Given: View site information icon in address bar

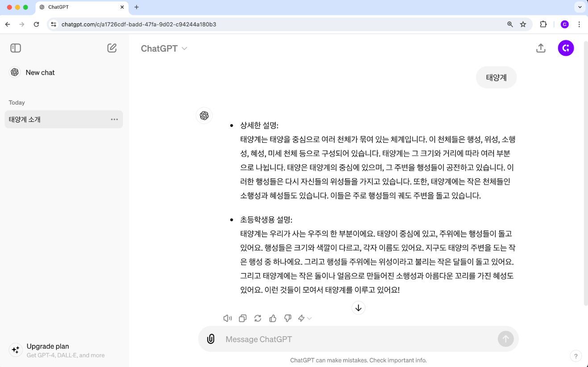Looking at the screenshot, I should click(x=54, y=25).
